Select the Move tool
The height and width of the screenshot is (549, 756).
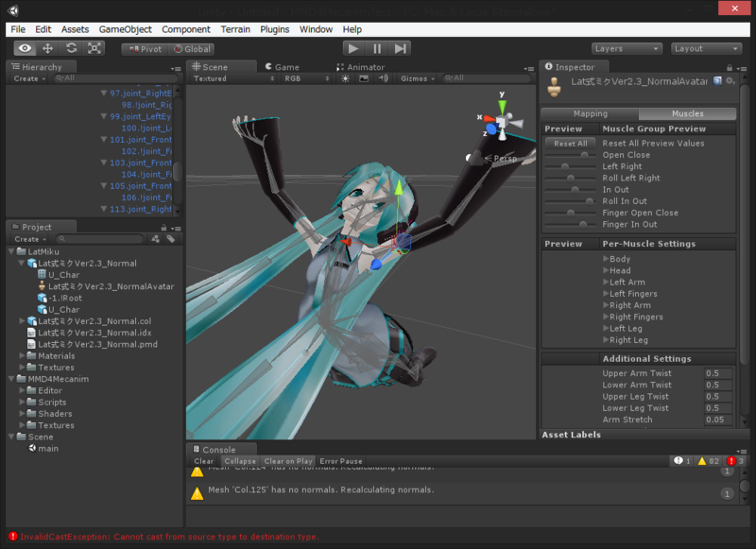pos(48,48)
